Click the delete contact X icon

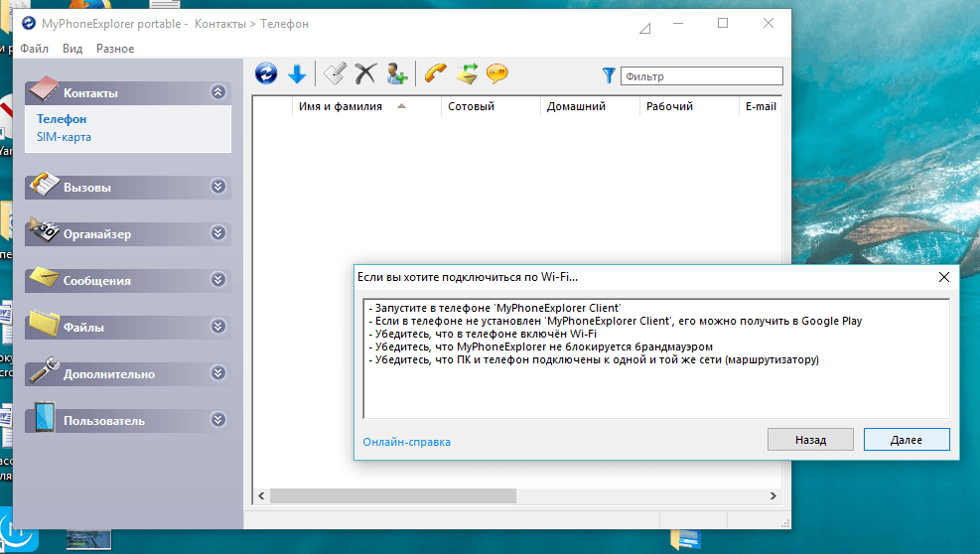[365, 73]
